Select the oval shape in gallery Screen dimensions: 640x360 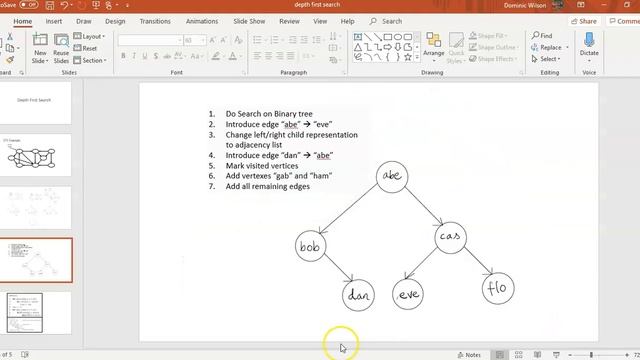click(x=398, y=37)
